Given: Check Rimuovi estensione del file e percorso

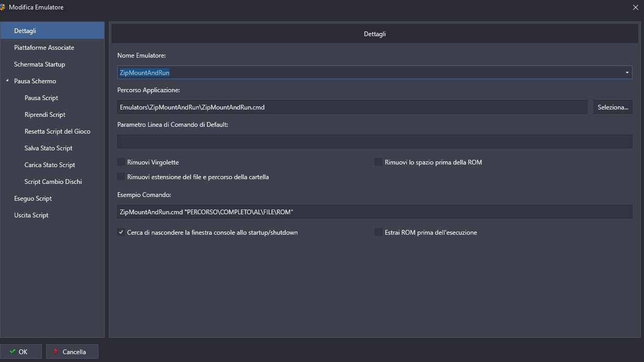Looking at the screenshot, I should click(121, 177).
